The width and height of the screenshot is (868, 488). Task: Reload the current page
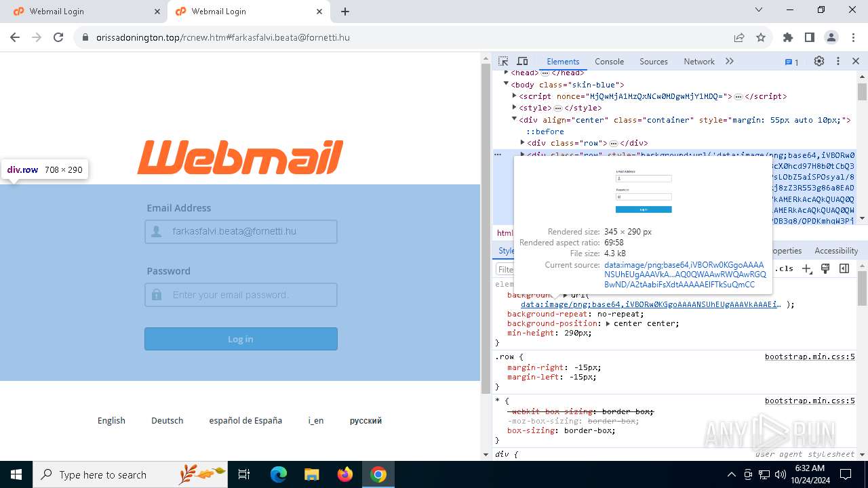coord(58,37)
